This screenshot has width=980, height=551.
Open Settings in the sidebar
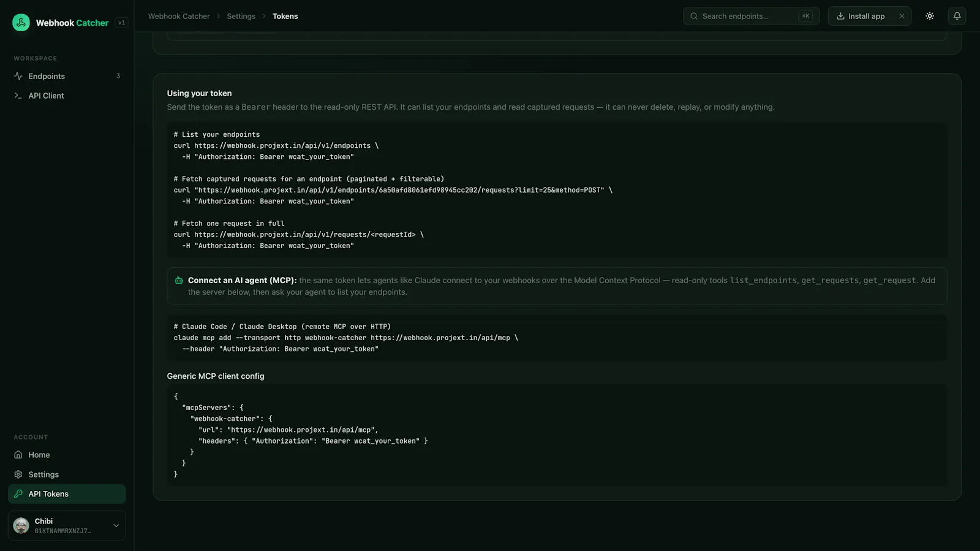point(67,474)
